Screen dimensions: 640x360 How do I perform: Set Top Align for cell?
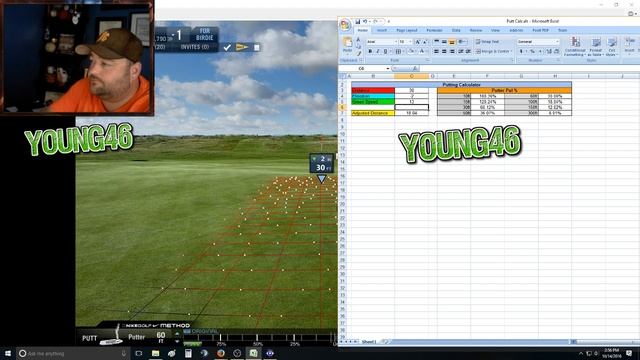(436, 42)
